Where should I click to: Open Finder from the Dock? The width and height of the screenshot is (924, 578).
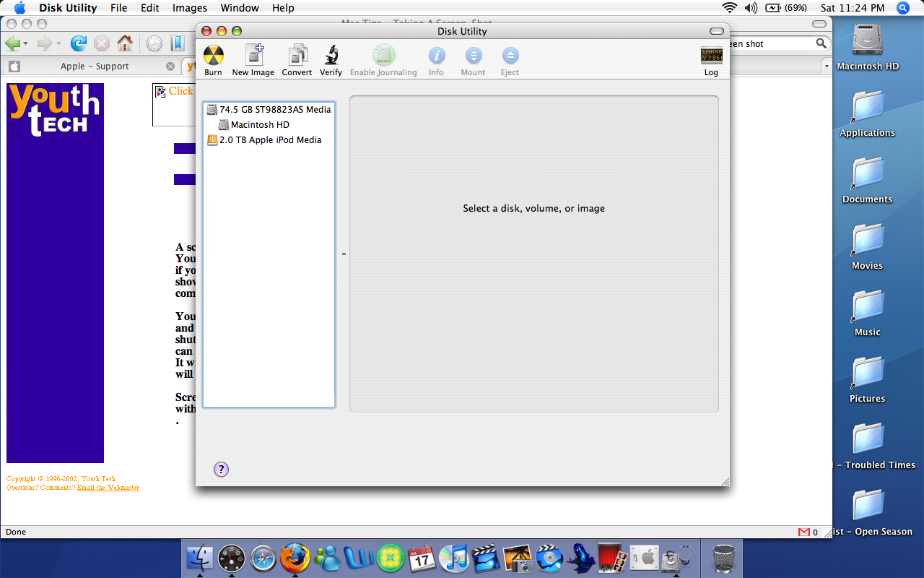coord(200,558)
